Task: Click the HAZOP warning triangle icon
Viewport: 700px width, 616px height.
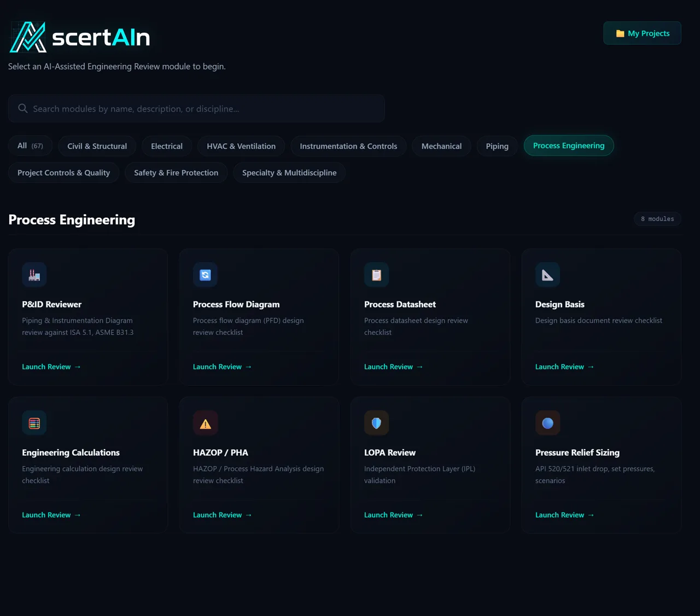Action: [205, 423]
